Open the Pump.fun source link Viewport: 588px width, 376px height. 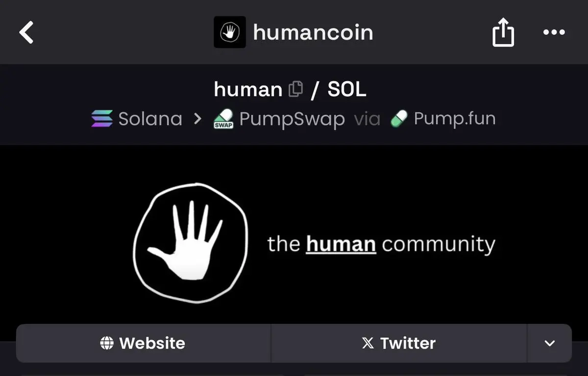pyautogui.click(x=455, y=119)
